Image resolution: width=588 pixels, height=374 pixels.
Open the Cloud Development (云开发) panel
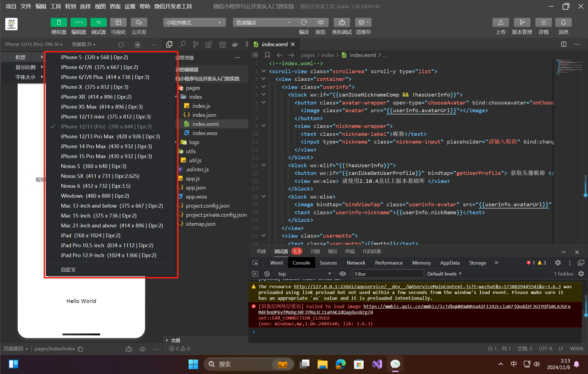pyautogui.click(x=139, y=23)
